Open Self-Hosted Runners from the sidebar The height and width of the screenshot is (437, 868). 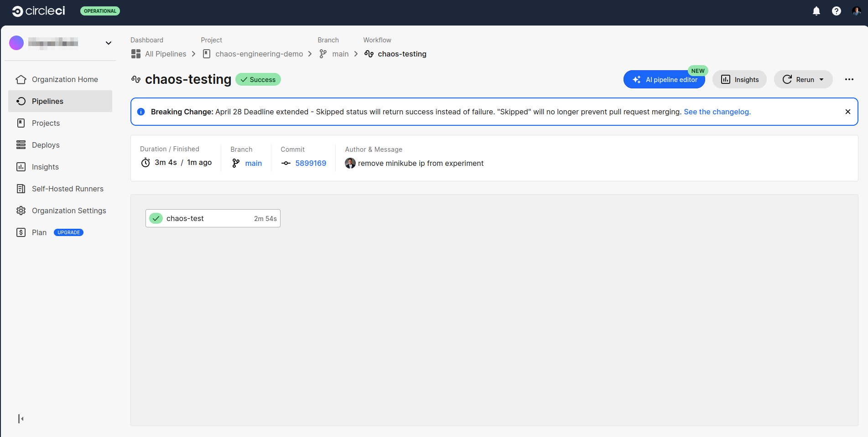(67, 189)
